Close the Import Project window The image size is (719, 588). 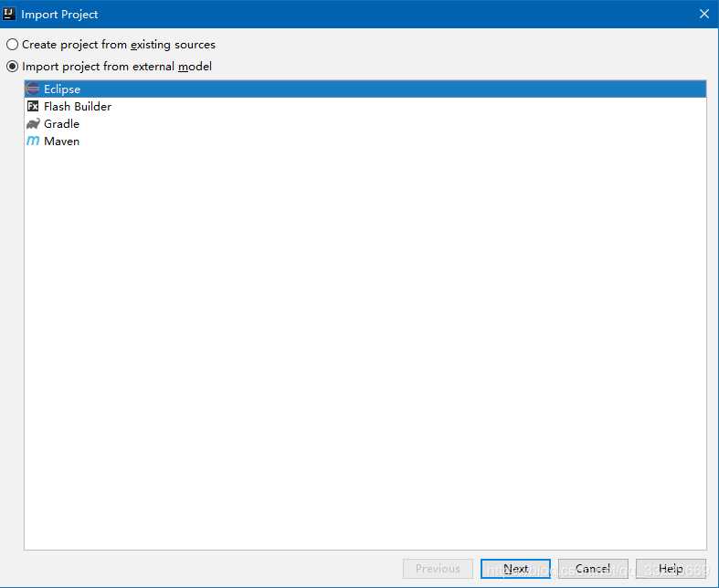[704, 14]
